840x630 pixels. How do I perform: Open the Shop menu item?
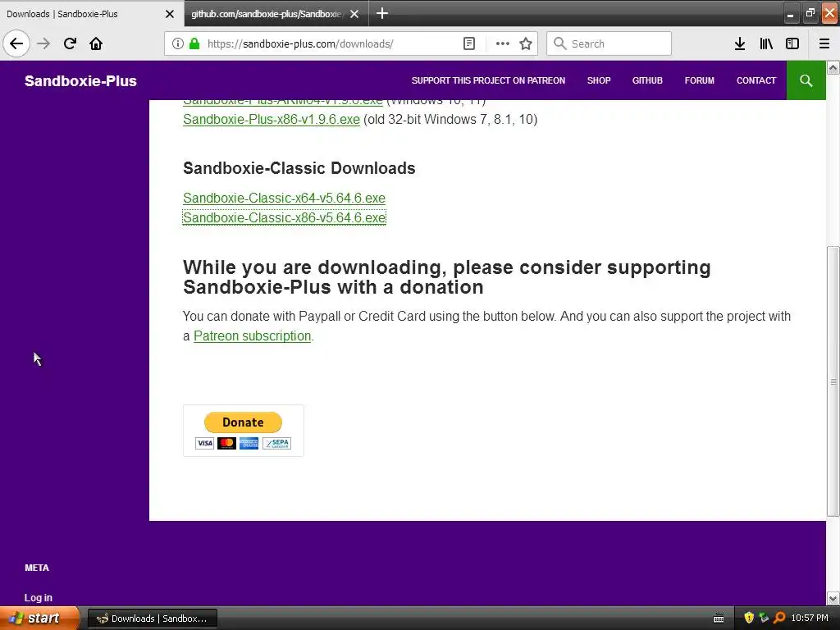point(598,80)
